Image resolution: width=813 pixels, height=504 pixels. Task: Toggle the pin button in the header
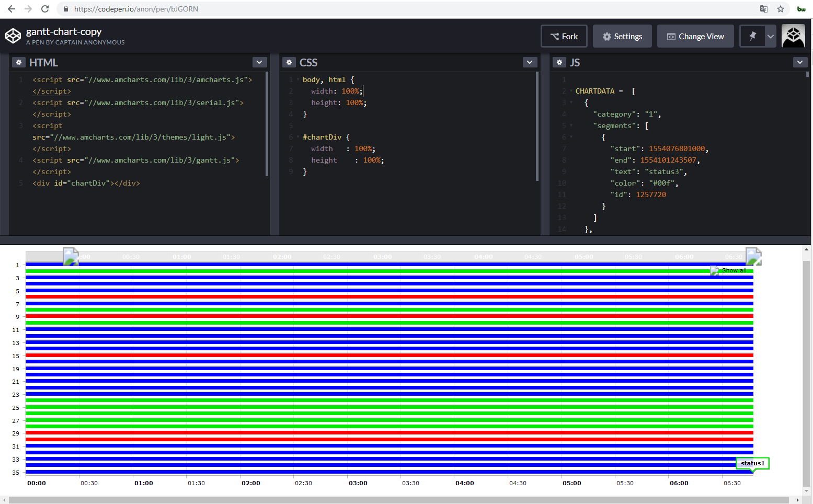[x=752, y=36]
